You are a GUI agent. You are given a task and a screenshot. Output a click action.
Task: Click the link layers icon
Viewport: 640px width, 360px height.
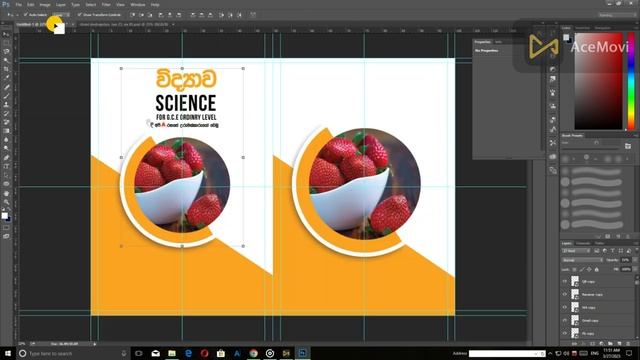tap(574, 344)
